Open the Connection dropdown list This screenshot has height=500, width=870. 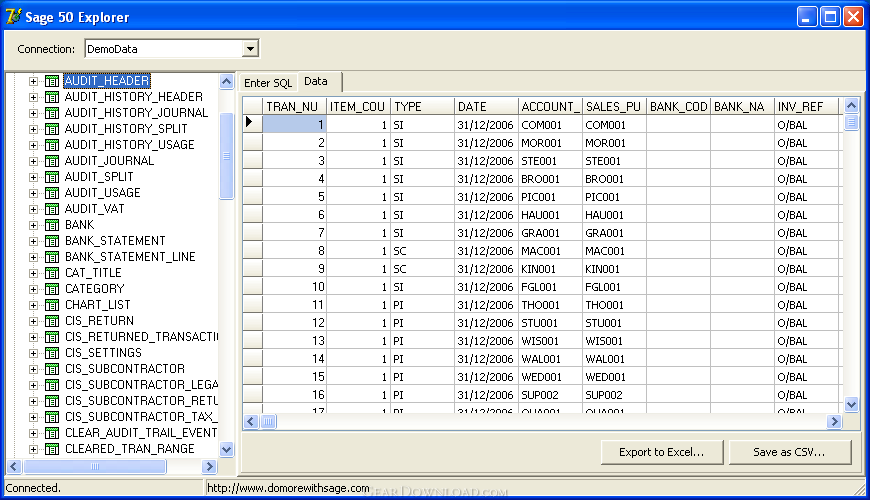tap(250, 49)
